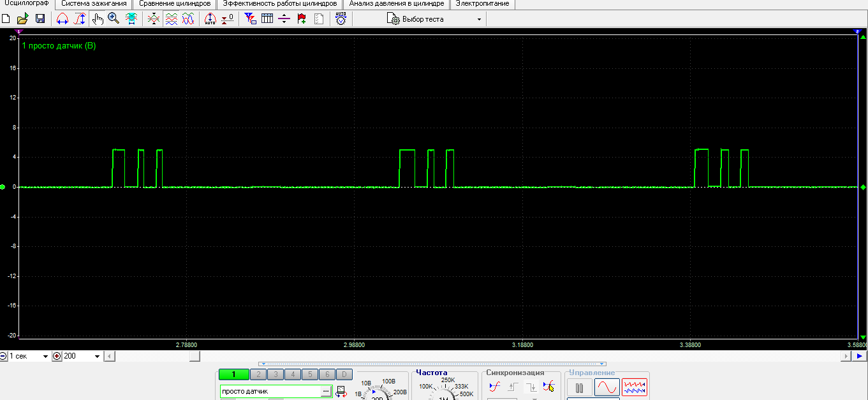The height and width of the screenshot is (400, 868).
Task: Open the 'Эффективность работы цилиндров' tab
Action: coord(279,4)
